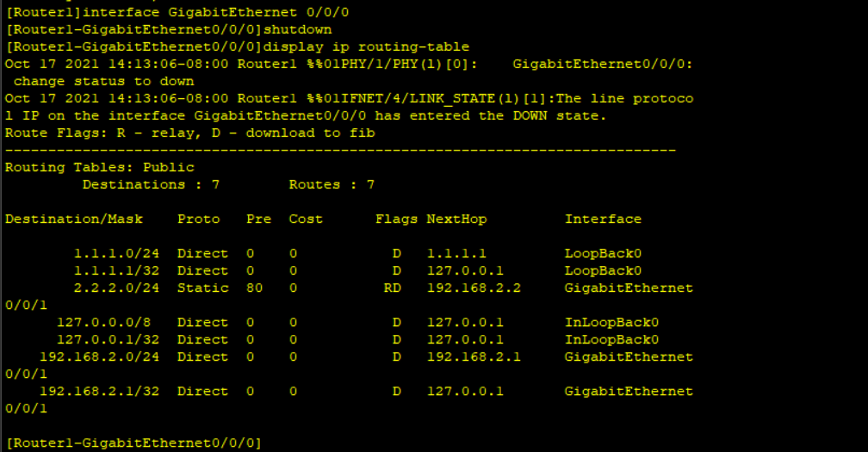Click the 'Routes : 7' text
This screenshot has width=868, height=452.
(x=332, y=184)
